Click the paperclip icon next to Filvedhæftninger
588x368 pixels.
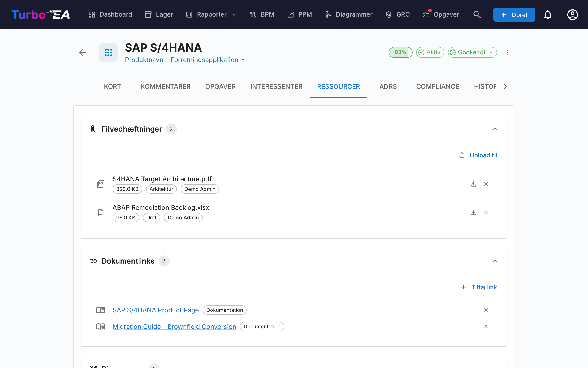pos(93,129)
